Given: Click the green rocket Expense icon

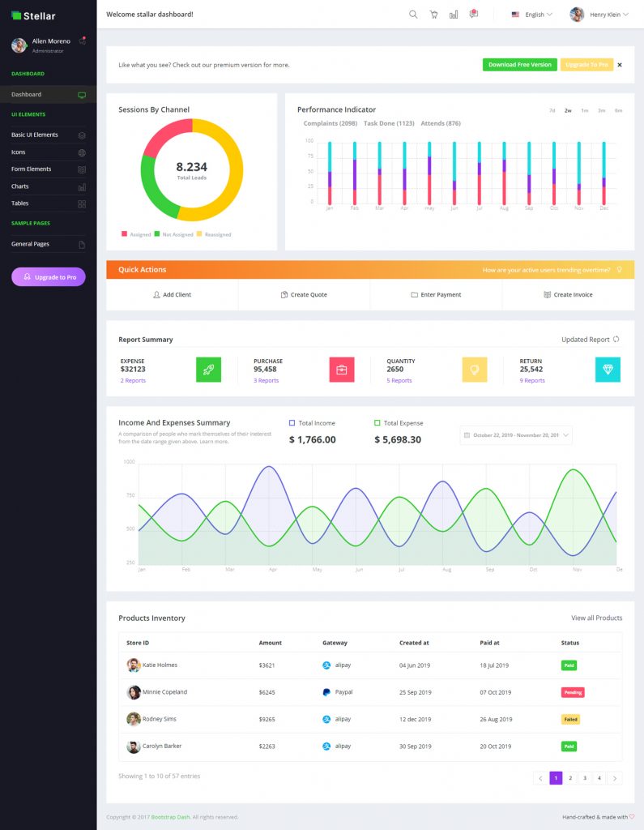Looking at the screenshot, I should tap(208, 370).
